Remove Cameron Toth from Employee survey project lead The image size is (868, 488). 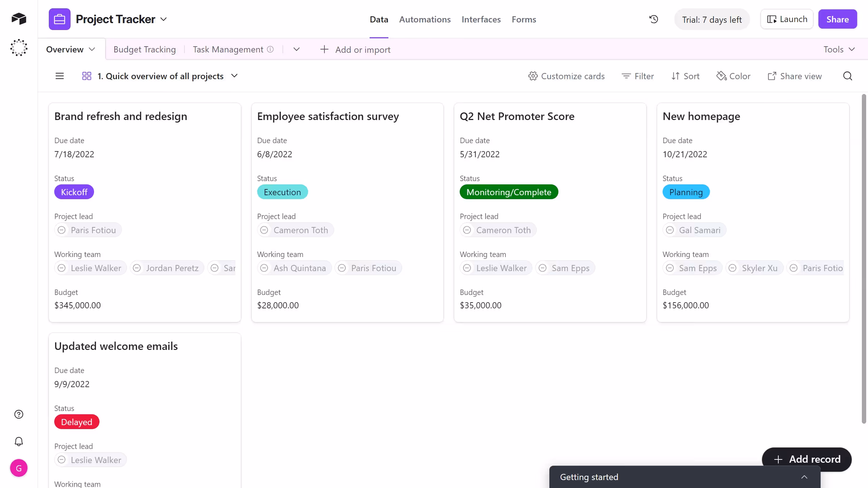(x=264, y=230)
